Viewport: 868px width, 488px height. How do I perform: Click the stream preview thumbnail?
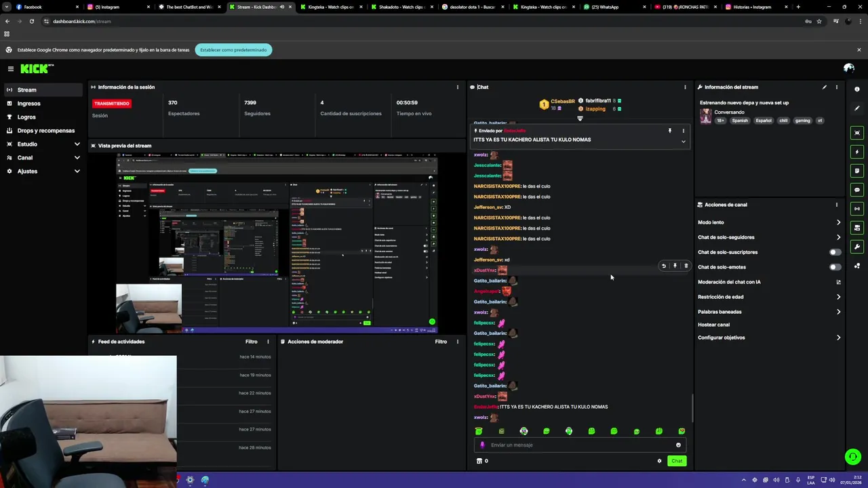click(x=277, y=243)
